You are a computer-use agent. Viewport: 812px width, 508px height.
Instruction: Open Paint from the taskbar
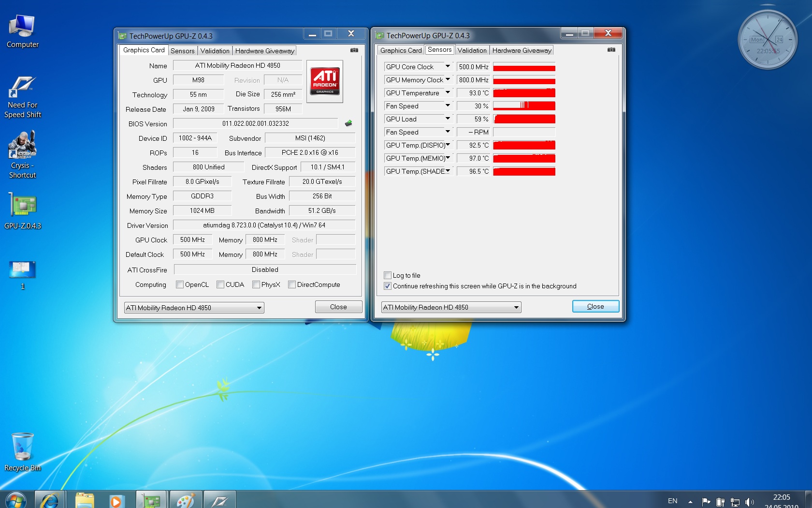pyautogui.click(x=185, y=500)
